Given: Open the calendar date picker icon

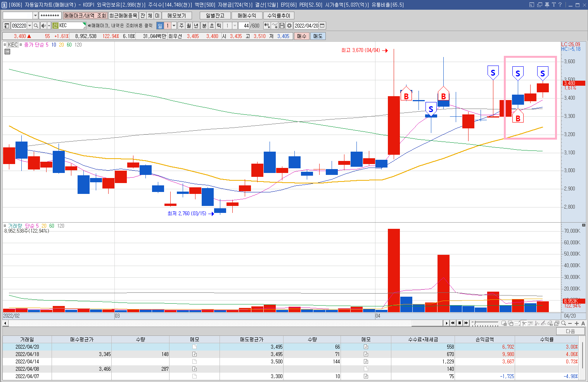Looking at the screenshot, I should [322, 26].
